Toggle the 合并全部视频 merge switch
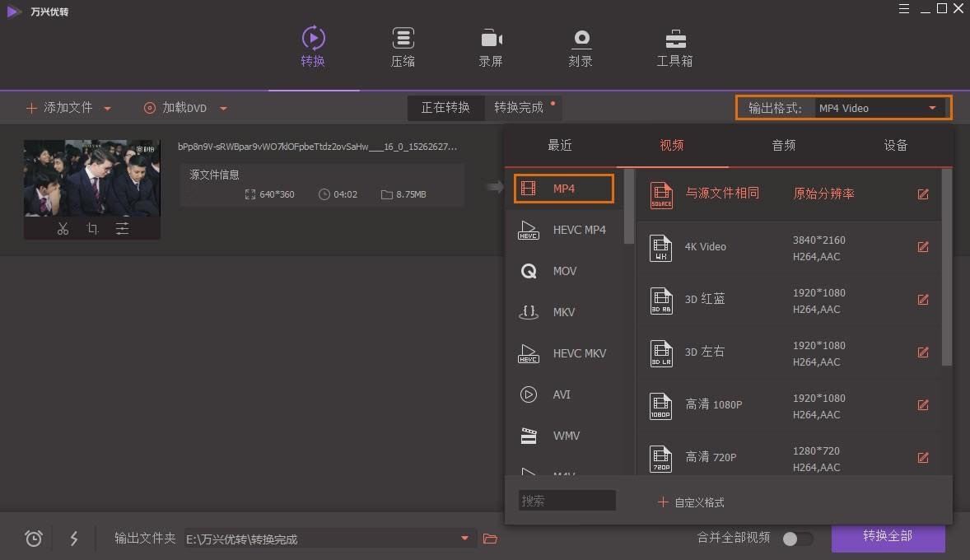This screenshot has height=560, width=970. (797, 539)
